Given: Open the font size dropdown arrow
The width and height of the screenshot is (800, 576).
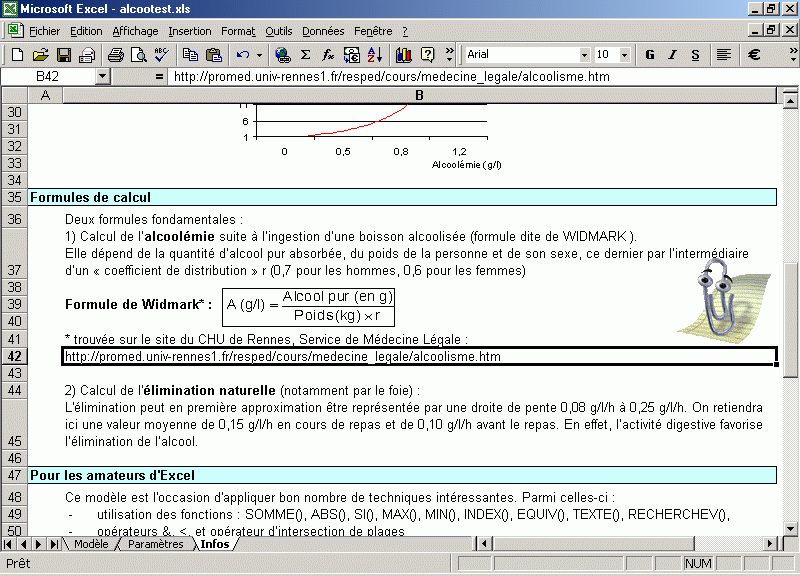Looking at the screenshot, I should tap(624, 55).
